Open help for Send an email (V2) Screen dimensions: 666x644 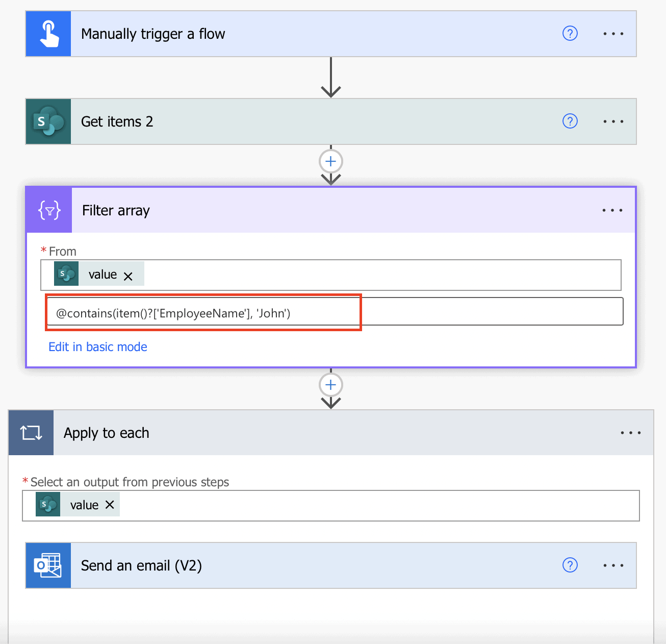coord(570,565)
